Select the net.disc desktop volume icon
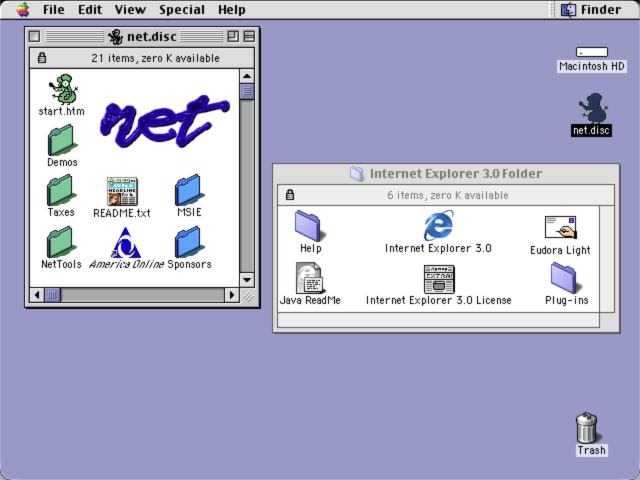Image resolution: width=640 pixels, height=480 pixels. [x=593, y=108]
